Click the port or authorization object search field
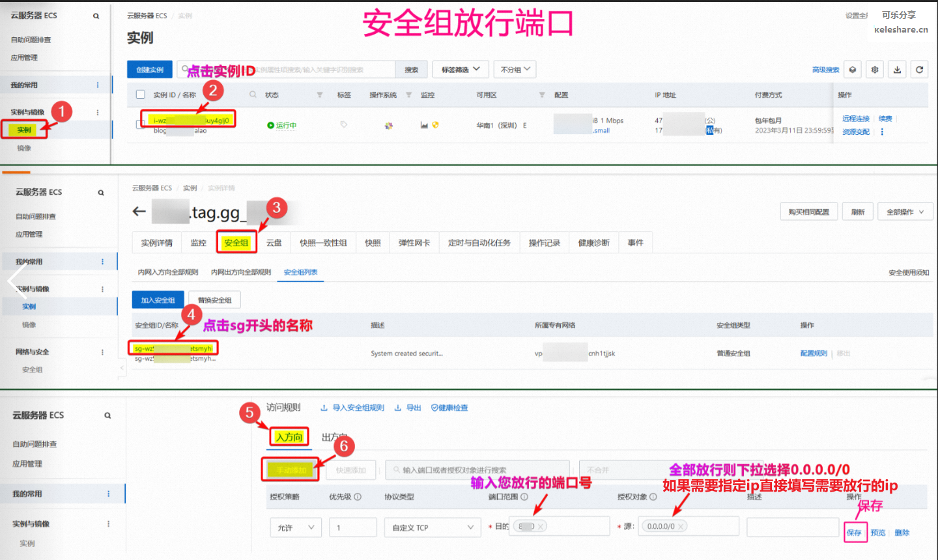 (x=477, y=470)
